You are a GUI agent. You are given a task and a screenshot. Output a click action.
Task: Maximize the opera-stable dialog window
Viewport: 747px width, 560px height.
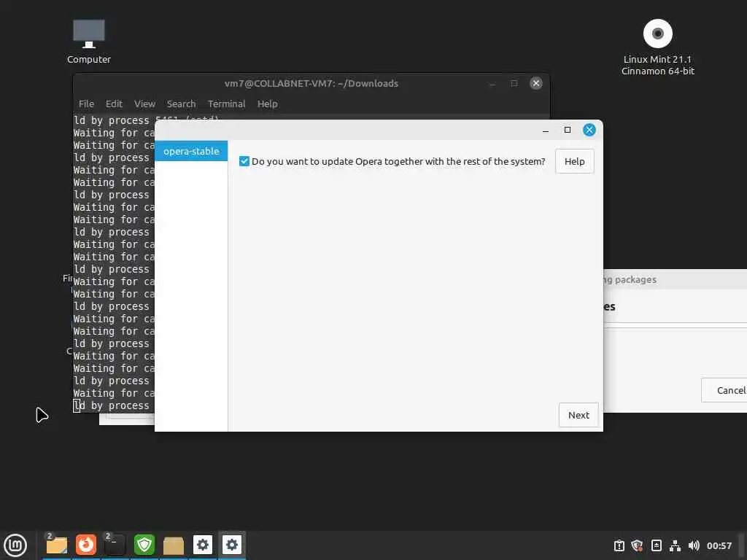coord(568,130)
